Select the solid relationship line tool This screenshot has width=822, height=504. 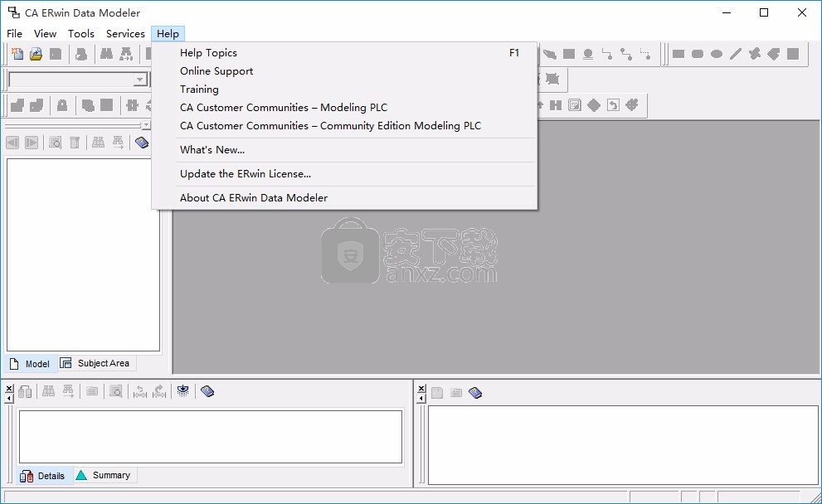click(607, 54)
